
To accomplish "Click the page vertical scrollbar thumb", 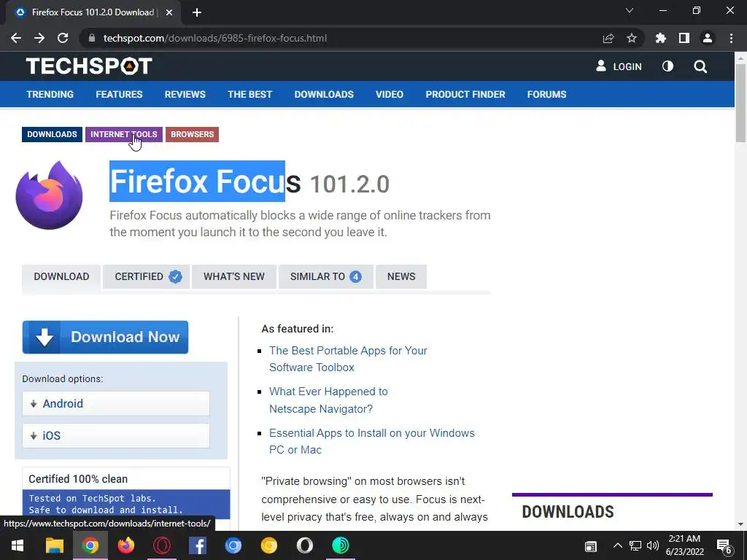I will tap(740, 103).
